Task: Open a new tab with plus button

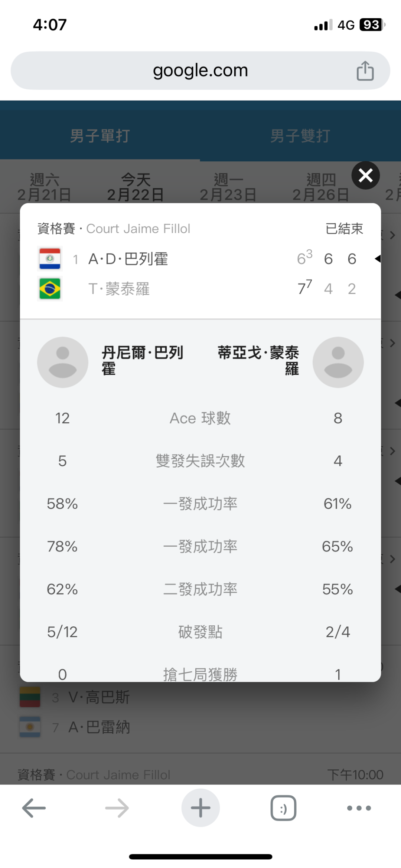Action: (200, 808)
